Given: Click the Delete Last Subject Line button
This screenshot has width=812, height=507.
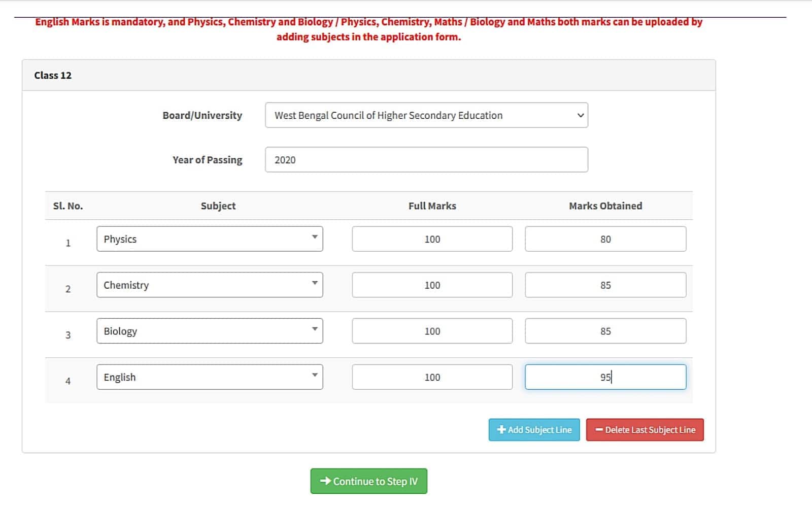Looking at the screenshot, I should point(645,430).
